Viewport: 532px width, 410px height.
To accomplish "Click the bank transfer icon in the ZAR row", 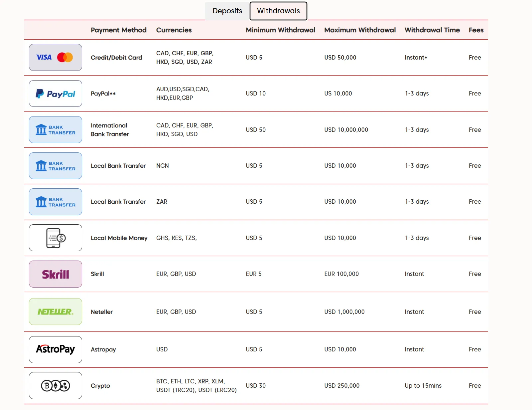I will pyautogui.click(x=56, y=202).
